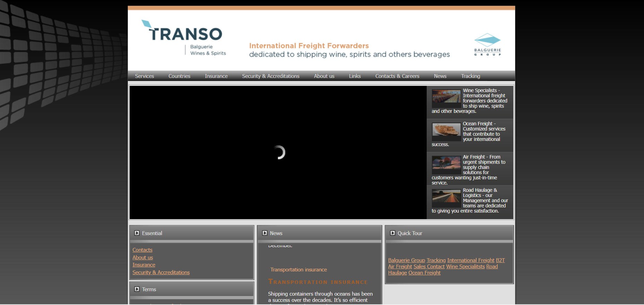Click Security & Accreditations link under Essential
Viewport: 644px width, 305px height.
161,272
